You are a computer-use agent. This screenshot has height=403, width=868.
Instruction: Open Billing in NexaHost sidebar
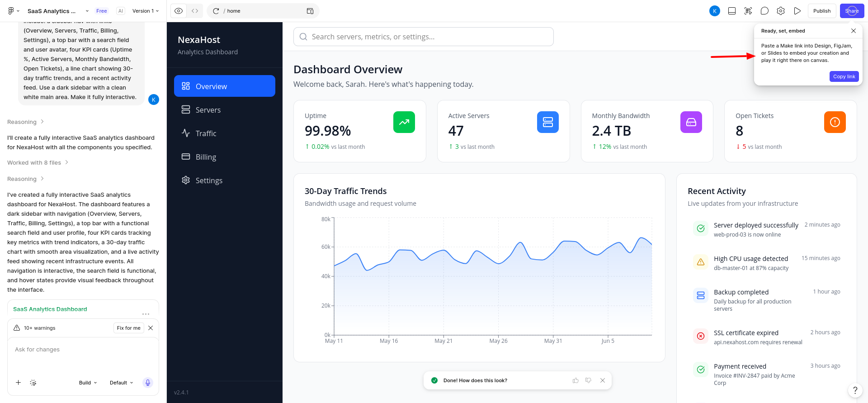[x=225, y=156]
